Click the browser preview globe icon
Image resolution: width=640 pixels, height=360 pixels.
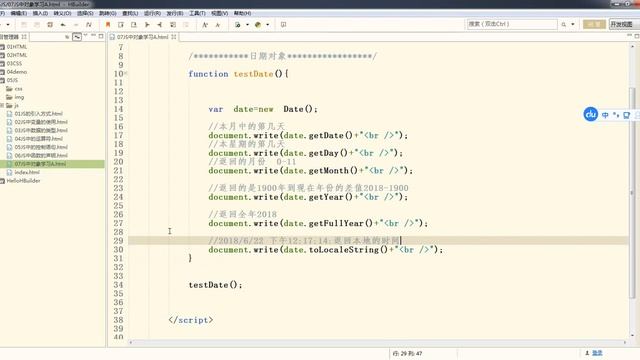(x=258, y=24)
